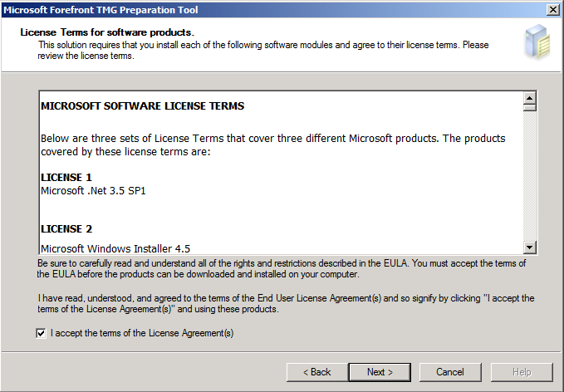Go back with the Back button
The height and width of the screenshot is (392, 564).
(316, 371)
